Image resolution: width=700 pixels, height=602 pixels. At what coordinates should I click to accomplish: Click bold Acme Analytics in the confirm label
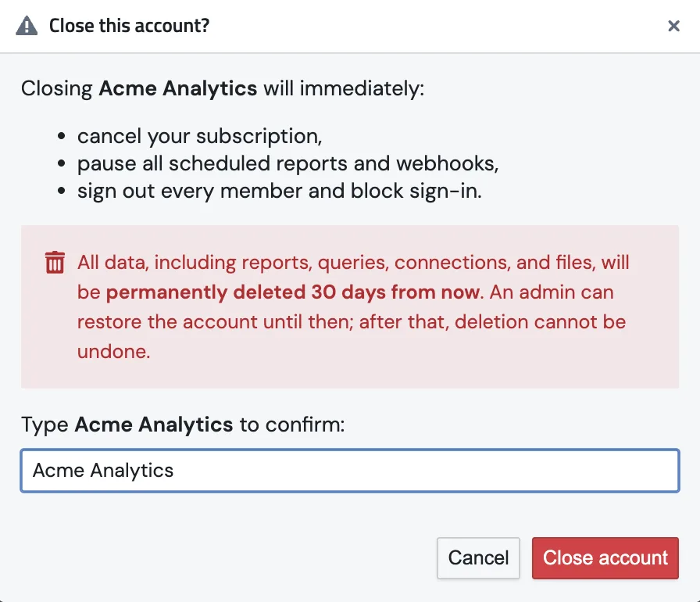coord(154,425)
